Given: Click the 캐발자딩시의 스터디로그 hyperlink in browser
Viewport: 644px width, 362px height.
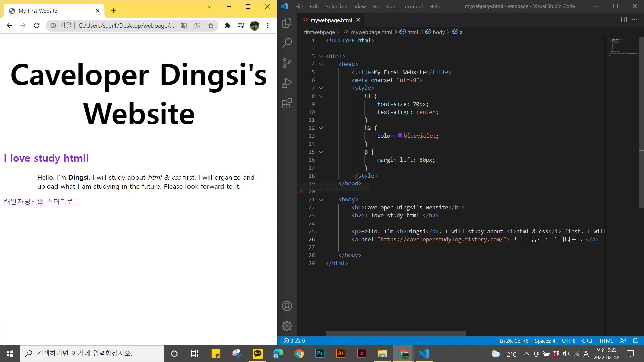Looking at the screenshot, I should [42, 202].
